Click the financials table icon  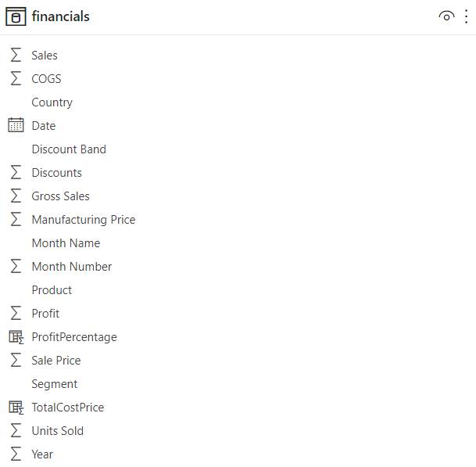point(16,16)
